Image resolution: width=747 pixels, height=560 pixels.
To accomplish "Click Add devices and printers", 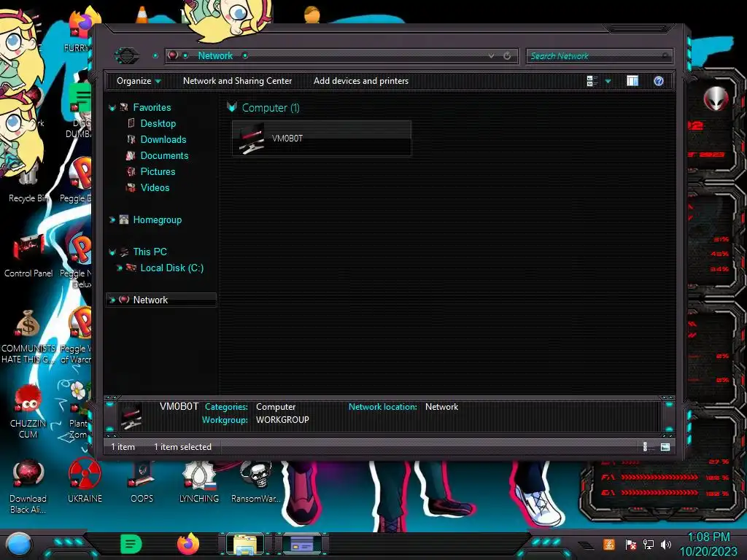I will coord(360,81).
